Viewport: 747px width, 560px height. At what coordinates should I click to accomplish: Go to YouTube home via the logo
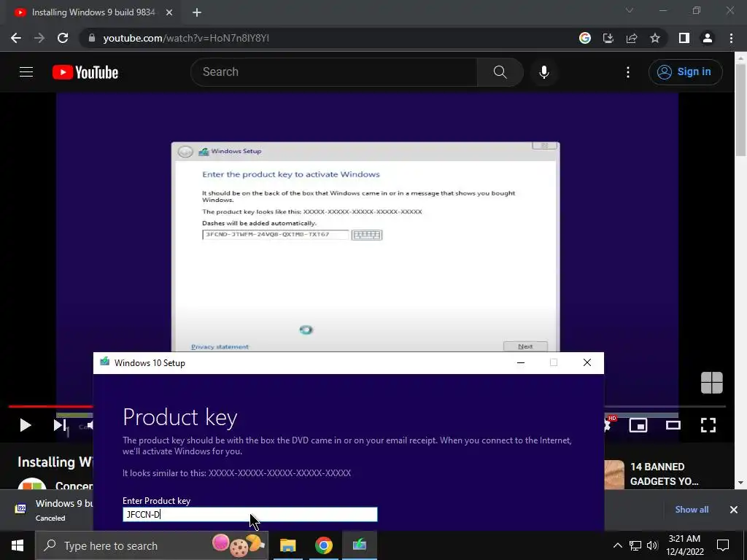coord(85,72)
